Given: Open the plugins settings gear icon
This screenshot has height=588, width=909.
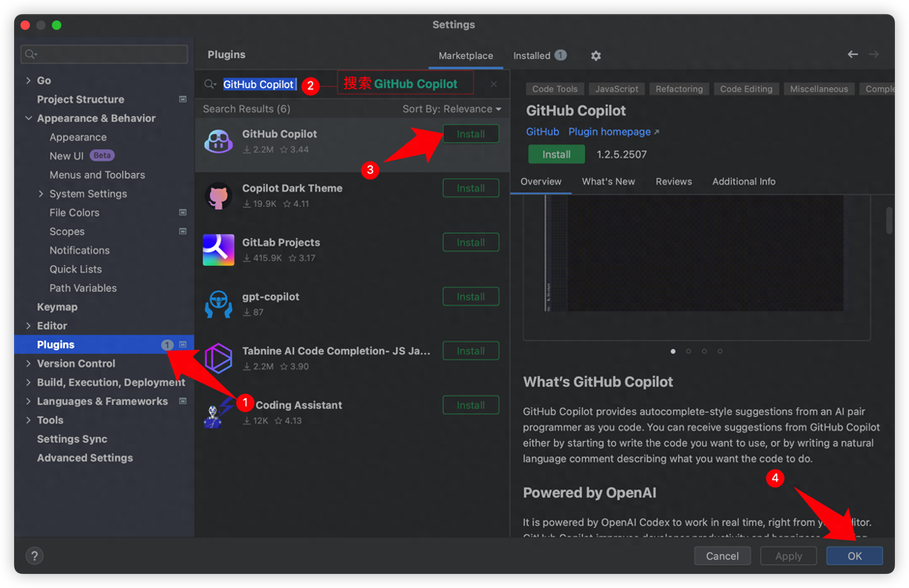Looking at the screenshot, I should 595,55.
